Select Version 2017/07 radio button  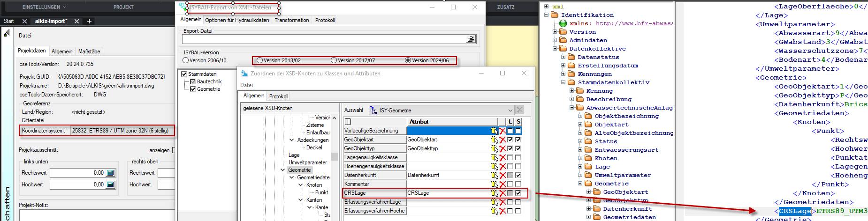click(334, 60)
